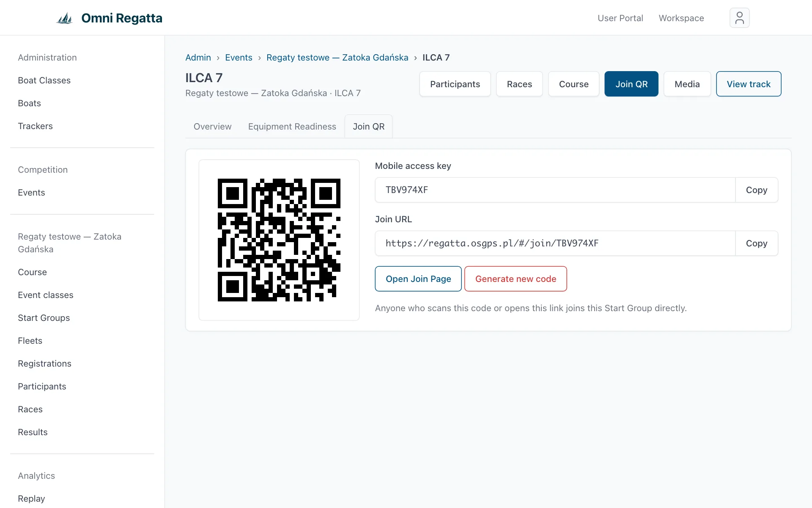812x508 pixels.
Task: Open Course in sidebar
Action: (32, 272)
